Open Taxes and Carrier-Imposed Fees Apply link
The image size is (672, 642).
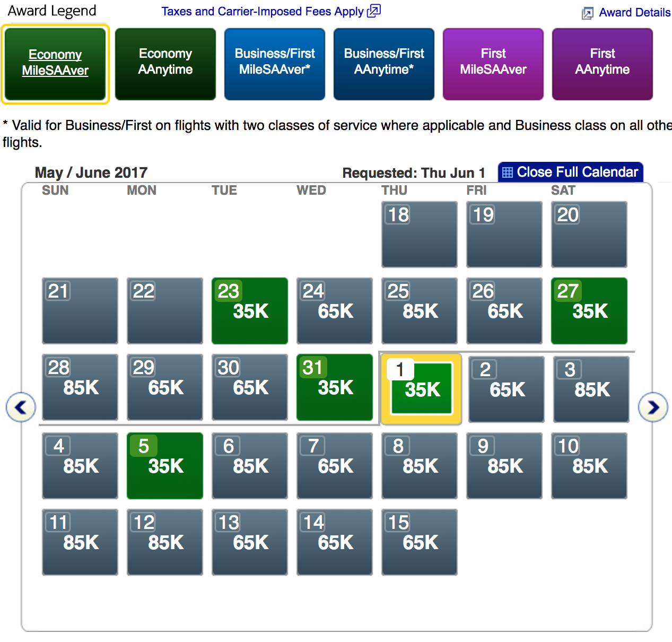[263, 12]
